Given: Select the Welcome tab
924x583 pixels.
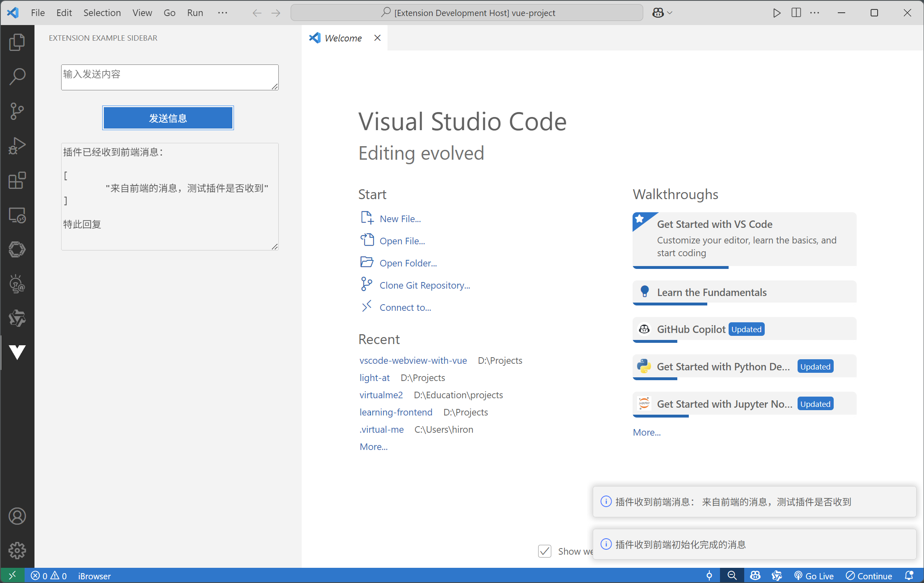Looking at the screenshot, I should coord(343,38).
